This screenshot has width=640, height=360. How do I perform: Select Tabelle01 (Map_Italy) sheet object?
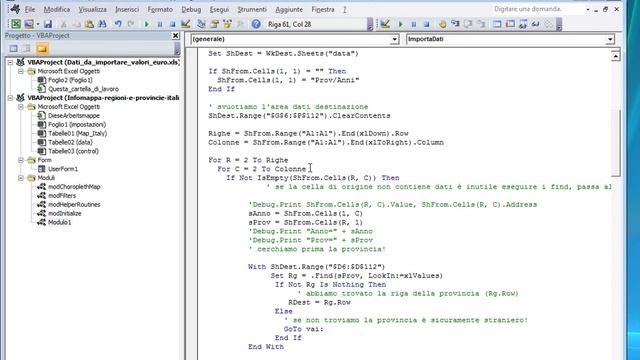(x=77, y=133)
